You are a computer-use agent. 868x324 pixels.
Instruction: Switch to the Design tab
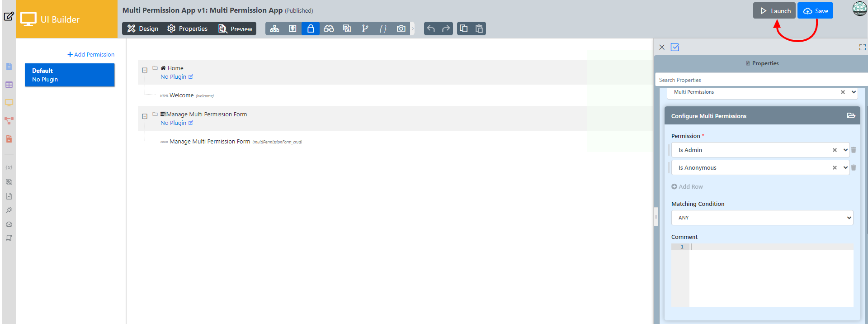[143, 29]
